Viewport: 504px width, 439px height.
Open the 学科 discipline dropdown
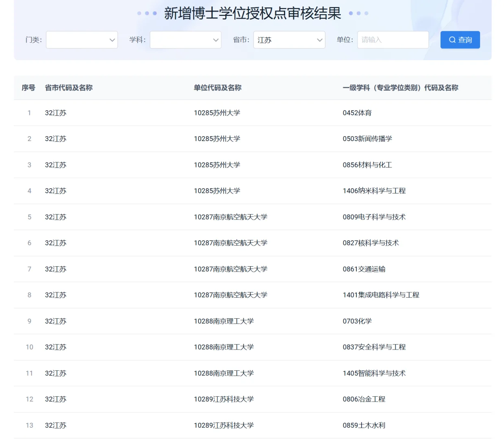[185, 40]
